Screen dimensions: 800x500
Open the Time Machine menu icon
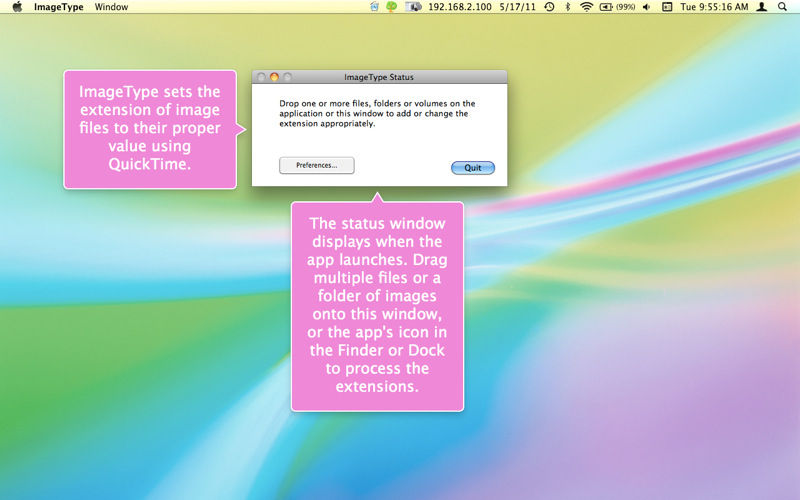(549, 7)
